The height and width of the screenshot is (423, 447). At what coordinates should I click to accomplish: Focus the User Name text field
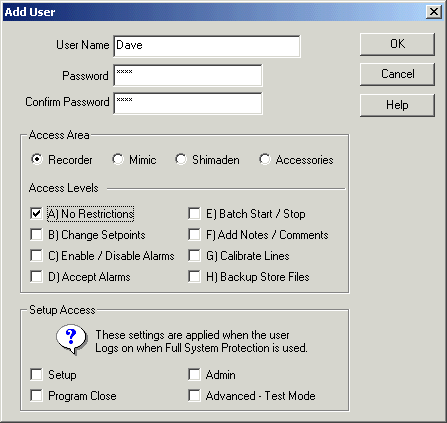pos(207,46)
